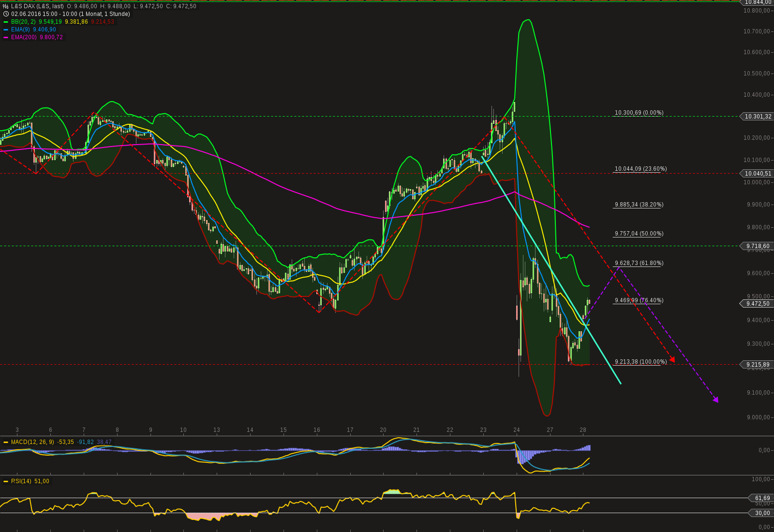Click day 3 on the time axis
The image size is (774, 532).
pyautogui.click(x=17, y=430)
